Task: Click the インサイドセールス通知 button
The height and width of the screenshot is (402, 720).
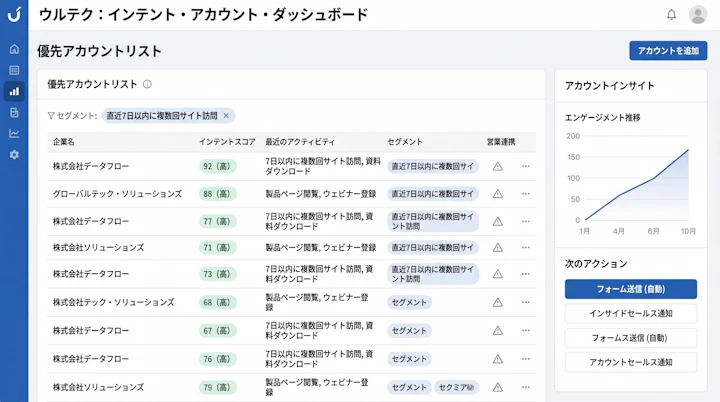Action: 630,313
